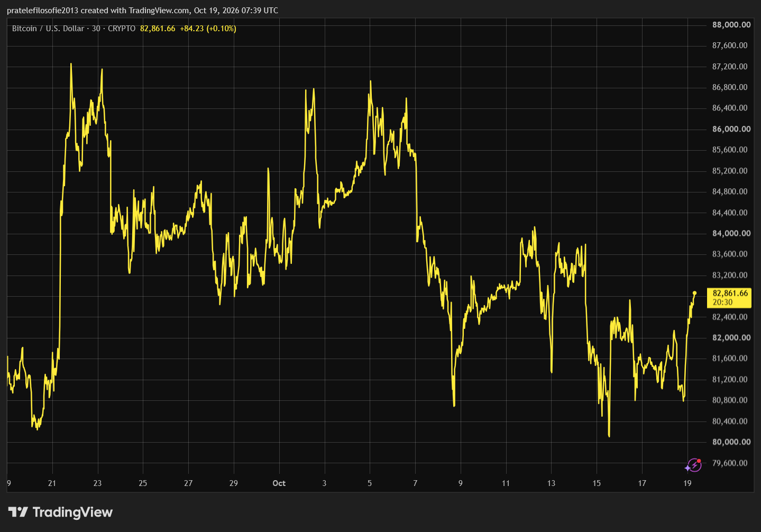Screen dimensions: 761x532
Task: Click the Oct label on time axis
Action: (x=279, y=483)
